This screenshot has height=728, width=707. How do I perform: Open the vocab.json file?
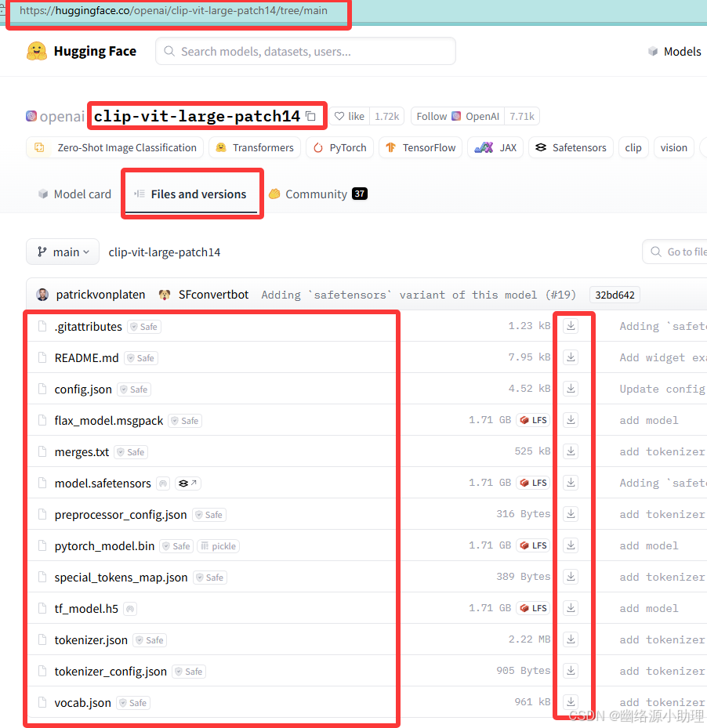tap(82, 703)
